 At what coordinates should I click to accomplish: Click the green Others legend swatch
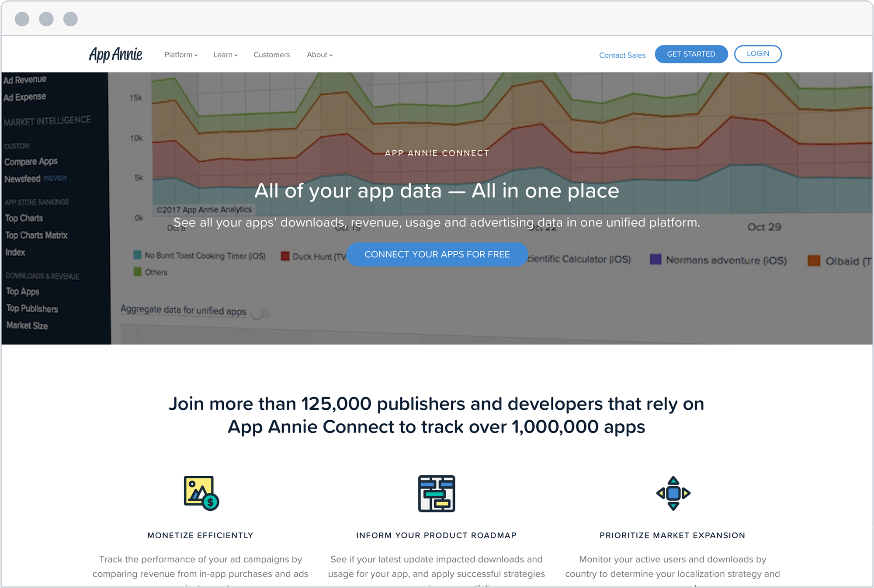pos(137,272)
